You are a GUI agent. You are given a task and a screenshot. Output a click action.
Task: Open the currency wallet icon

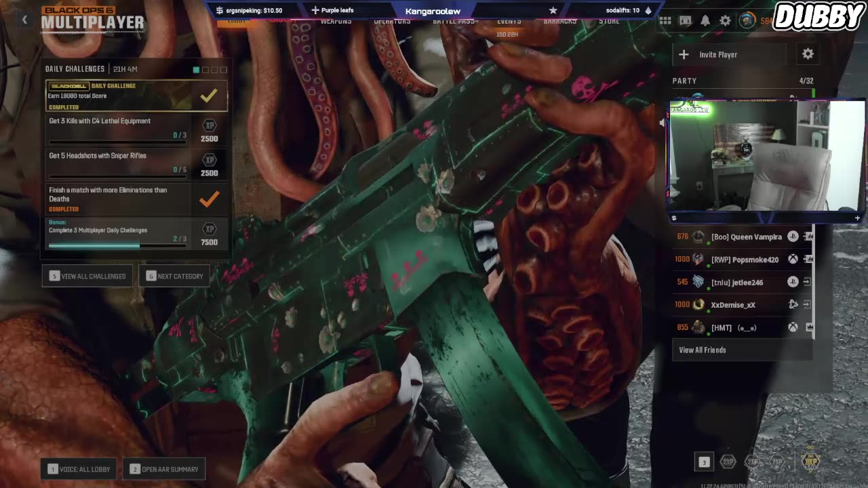686,21
